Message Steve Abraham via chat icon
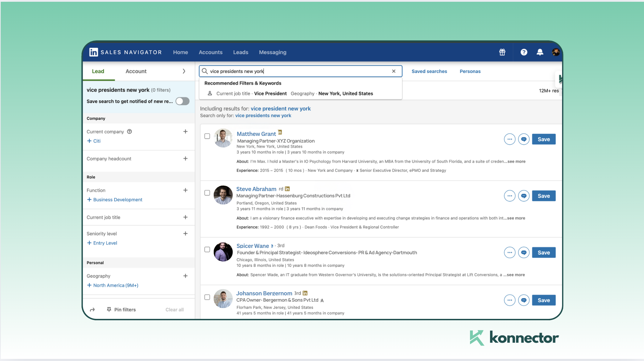644x361 pixels. pos(524,196)
